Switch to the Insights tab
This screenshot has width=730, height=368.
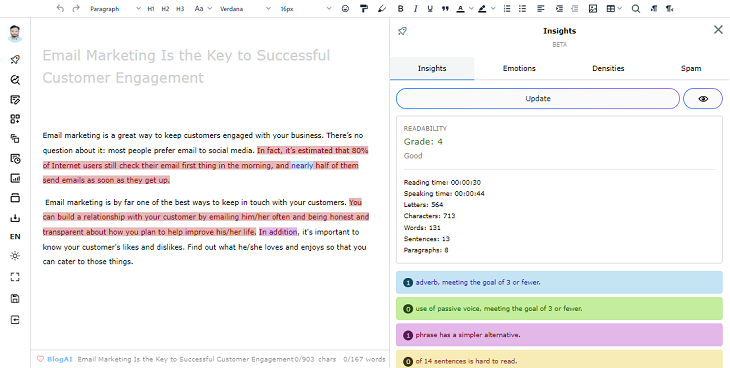[x=432, y=68]
